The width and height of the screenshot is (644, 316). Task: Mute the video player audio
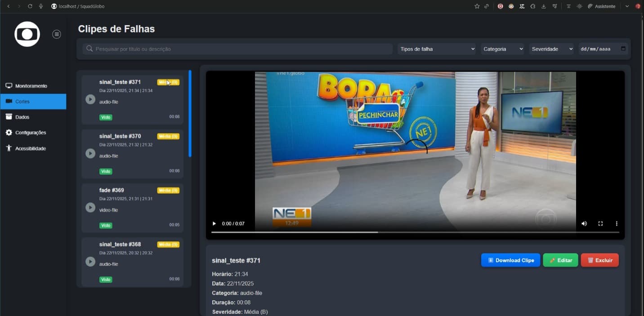[584, 223]
